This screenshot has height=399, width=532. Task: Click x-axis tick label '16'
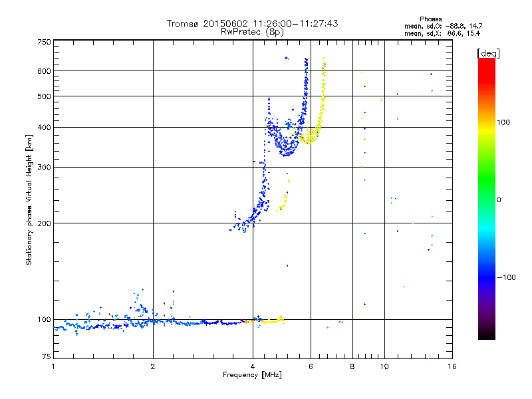[x=452, y=366]
